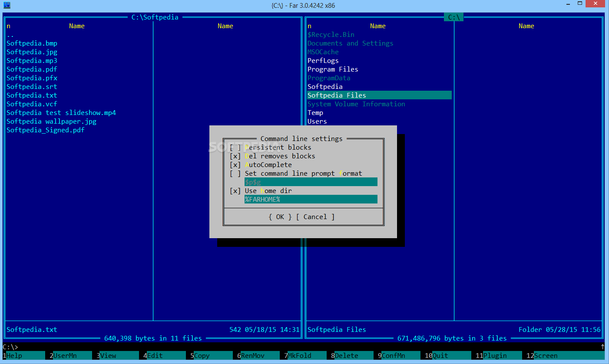Click the 12 Screen key bar button

[565, 356]
